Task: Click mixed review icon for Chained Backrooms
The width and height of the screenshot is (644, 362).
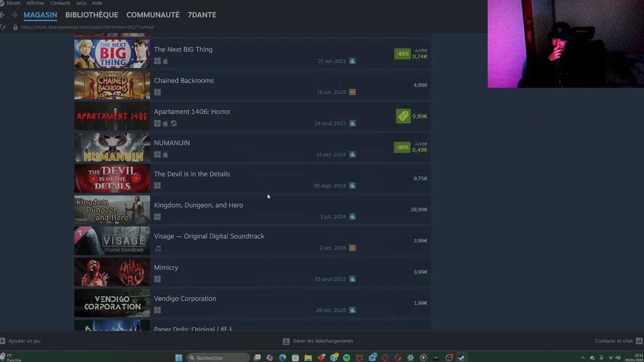Action: pyautogui.click(x=352, y=92)
